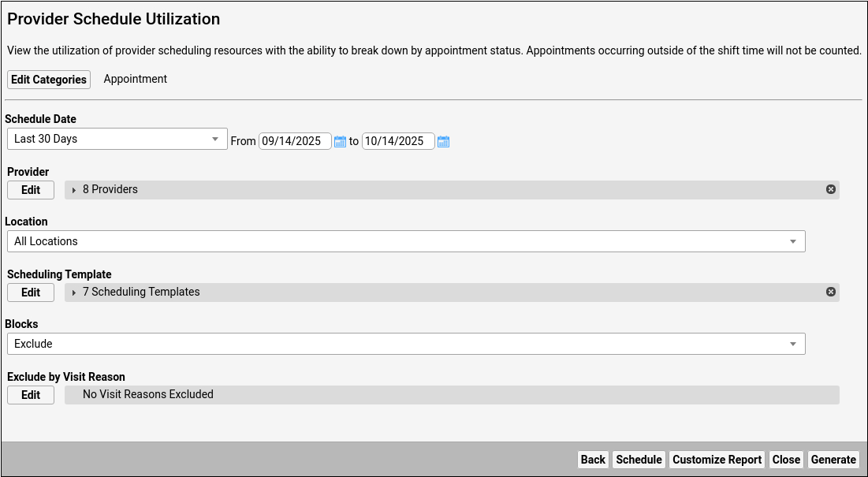Open the Schedule Date range dropdown
The image size is (868, 477).
(117, 140)
